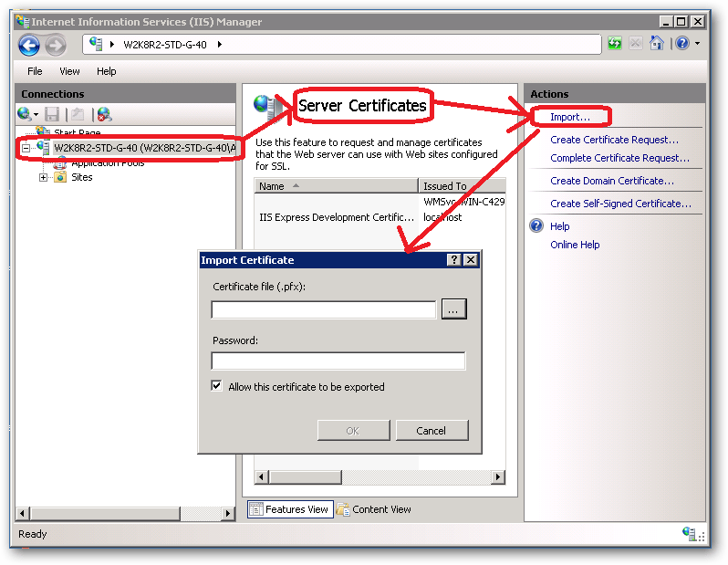
Task: Open the Online Help link
Action: 575,245
